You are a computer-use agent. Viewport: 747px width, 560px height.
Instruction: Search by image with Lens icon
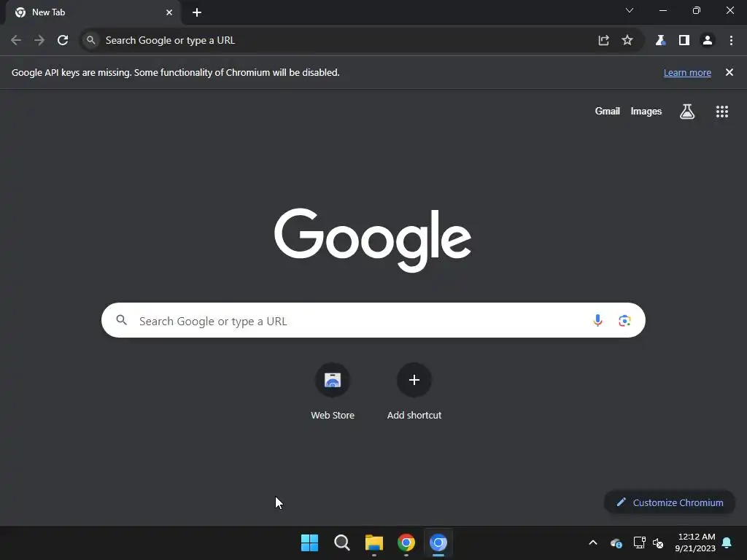(624, 321)
